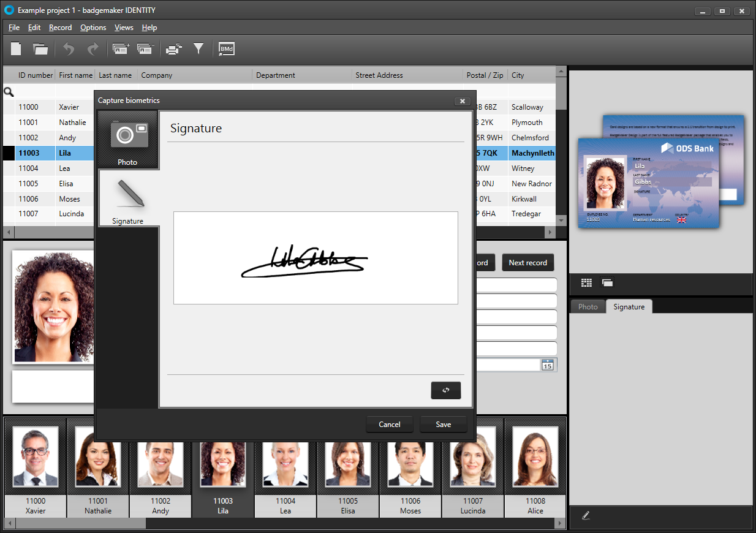Click the remove record card icon
This screenshot has width=756, height=533.
[145, 49]
